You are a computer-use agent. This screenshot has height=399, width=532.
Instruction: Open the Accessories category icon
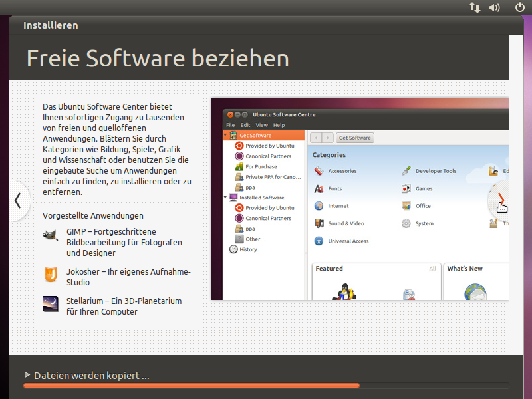pos(319,171)
